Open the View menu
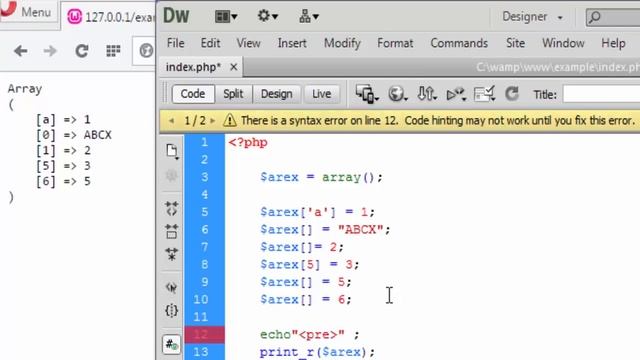640x360 pixels. (x=248, y=43)
